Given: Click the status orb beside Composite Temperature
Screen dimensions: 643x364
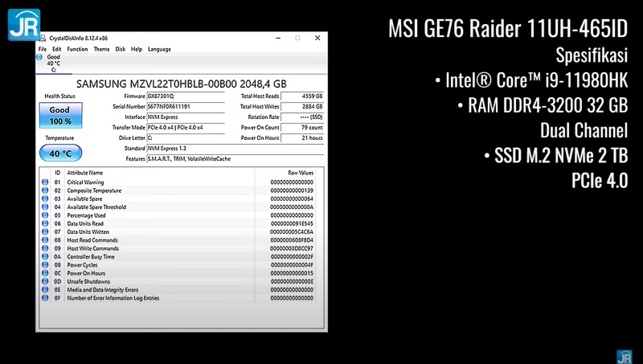Looking at the screenshot, I should point(45,190).
